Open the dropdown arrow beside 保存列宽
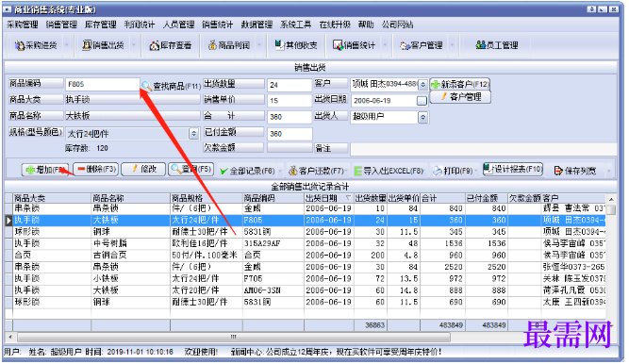The image size is (629, 364). pos(609,172)
